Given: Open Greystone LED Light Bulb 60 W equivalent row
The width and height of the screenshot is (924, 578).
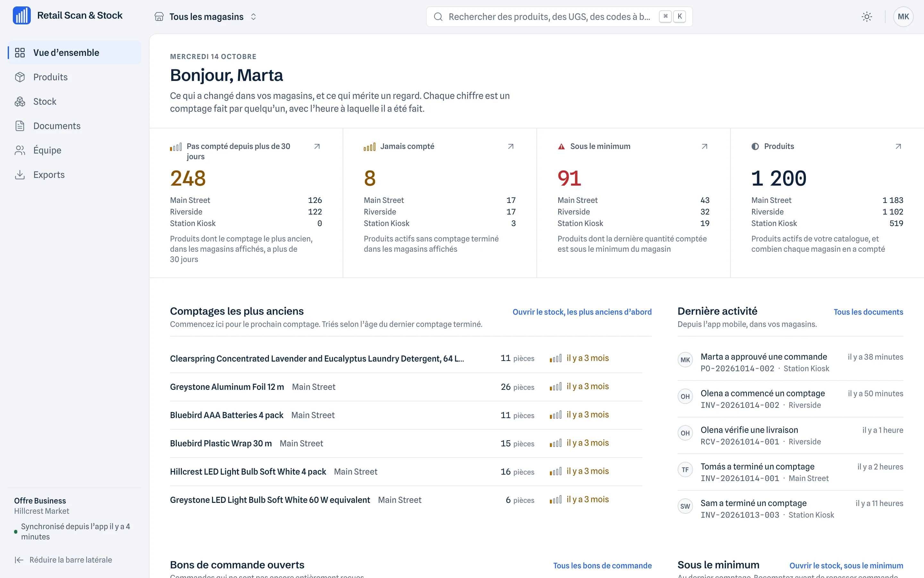Looking at the screenshot, I should [406, 500].
